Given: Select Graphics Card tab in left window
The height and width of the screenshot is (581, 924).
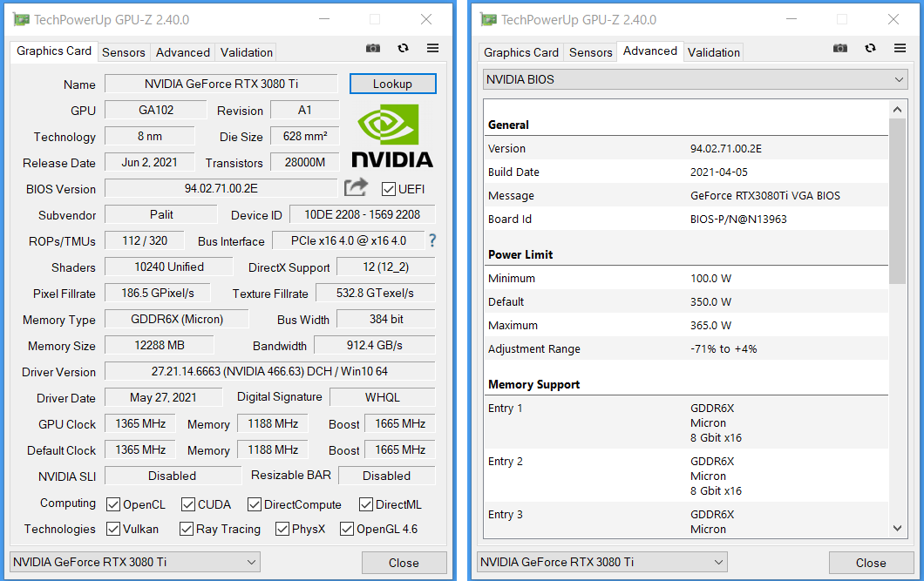Looking at the screenshot, I should (54, 51).
